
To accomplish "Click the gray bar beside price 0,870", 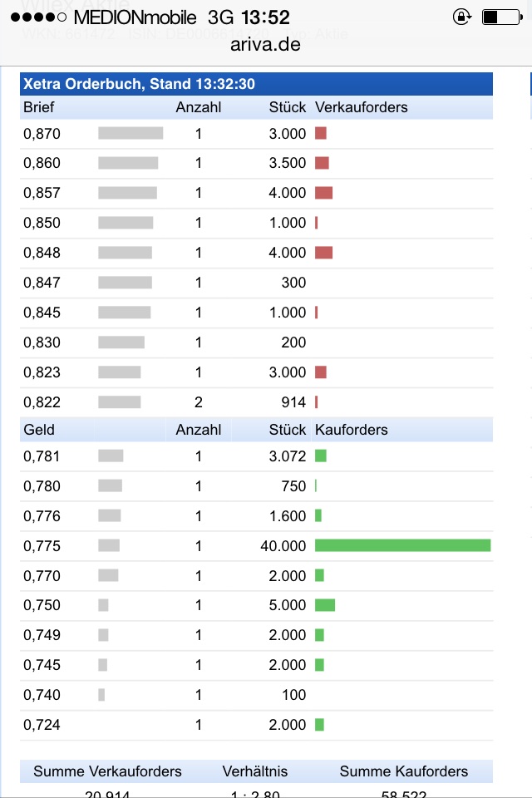I will coord(131,133).
